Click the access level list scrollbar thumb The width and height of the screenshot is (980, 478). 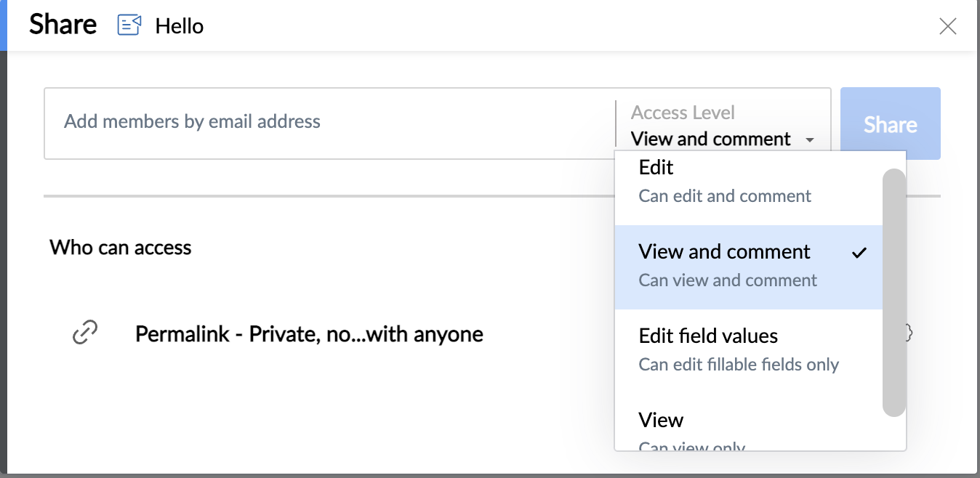coord(894,293)
